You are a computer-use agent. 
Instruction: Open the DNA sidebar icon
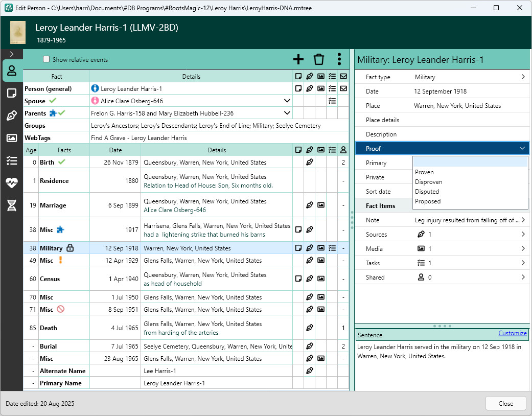click(12, 205)
